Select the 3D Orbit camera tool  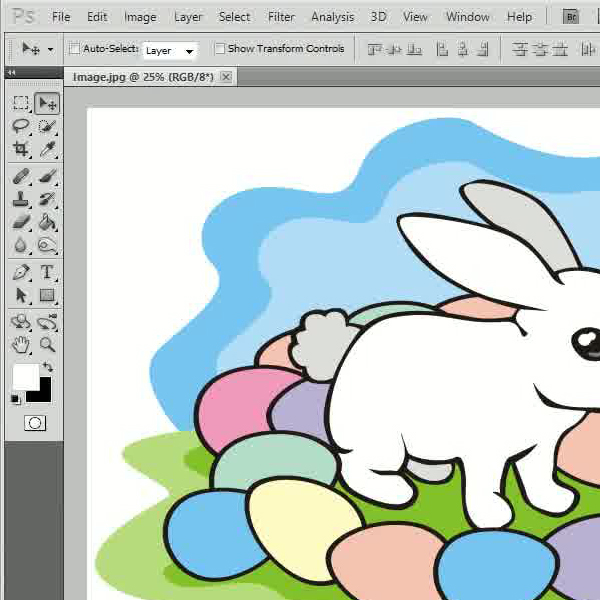click(47, 322)
